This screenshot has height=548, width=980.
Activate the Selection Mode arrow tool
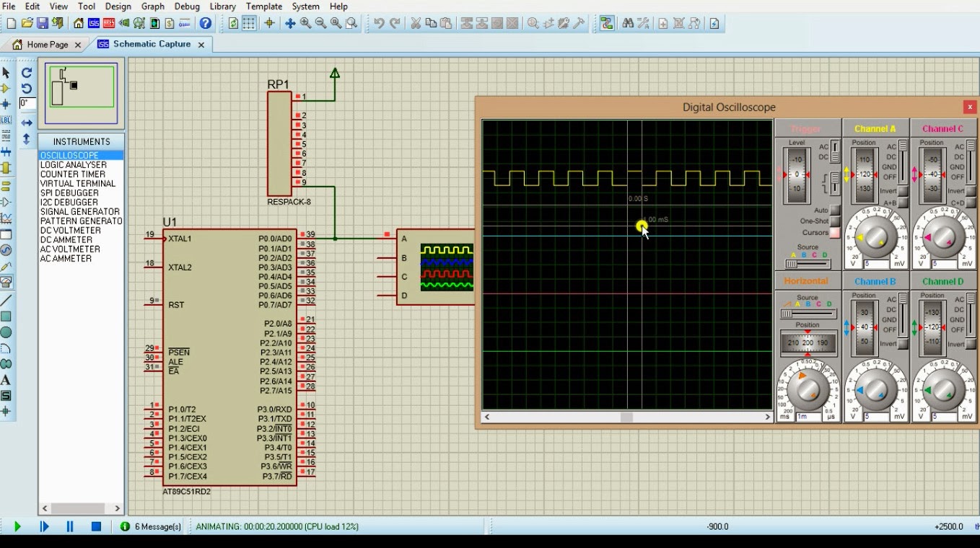pyautogui.click(x=6, y=73)
